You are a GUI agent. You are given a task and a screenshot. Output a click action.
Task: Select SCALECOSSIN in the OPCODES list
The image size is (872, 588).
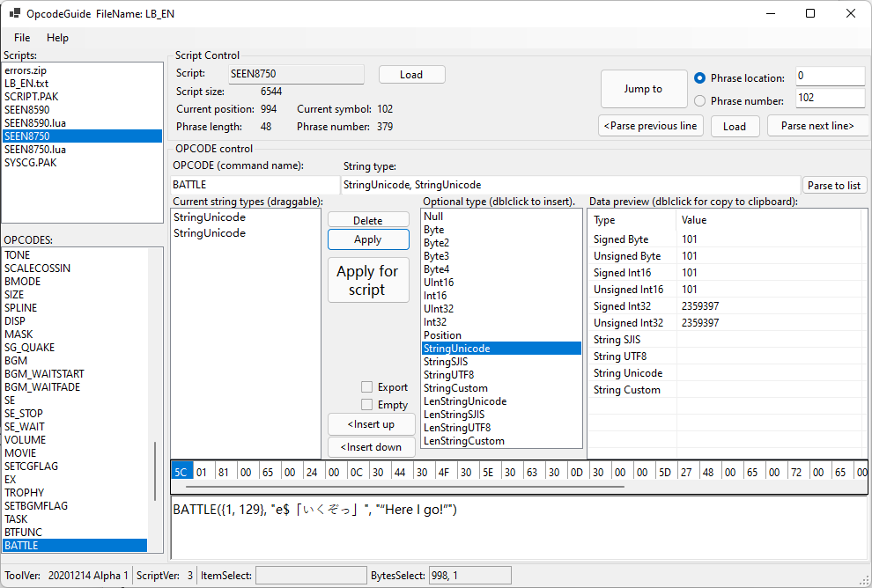tap(75, 268)
